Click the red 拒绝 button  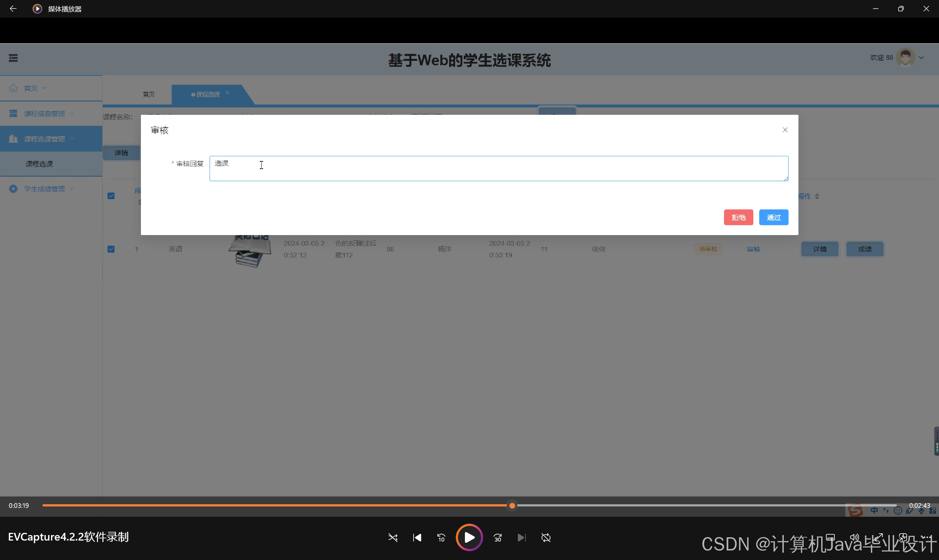click(x=738, y=217)
